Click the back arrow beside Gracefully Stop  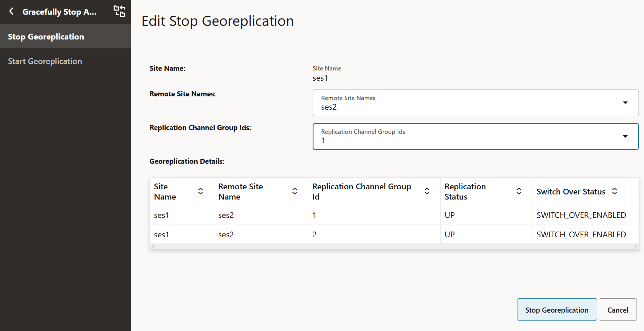tap(12, 12)
